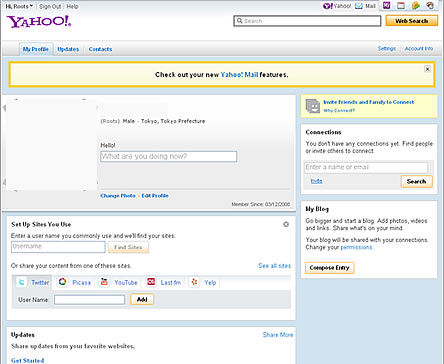Click the See all sites link
This screenshot has width=444, height=364.
pos(274,266)
